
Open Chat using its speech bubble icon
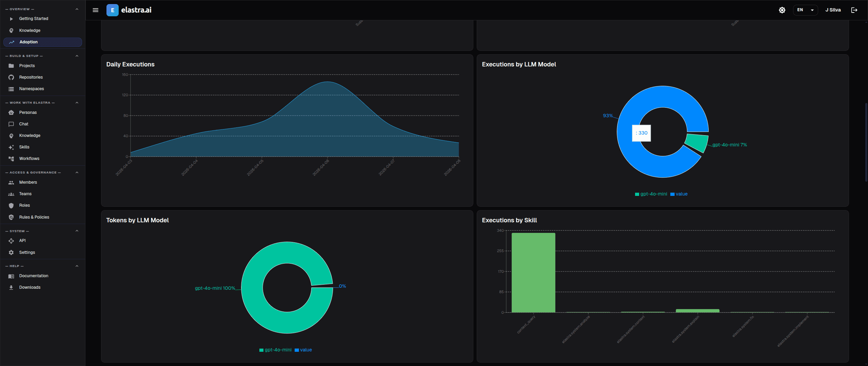pyautogui.click(x=11, y=124)
